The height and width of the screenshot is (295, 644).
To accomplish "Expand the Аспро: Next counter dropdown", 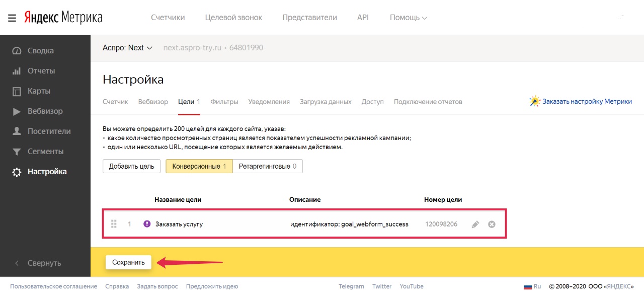I will pyautogui.click(x=127, y=48).
